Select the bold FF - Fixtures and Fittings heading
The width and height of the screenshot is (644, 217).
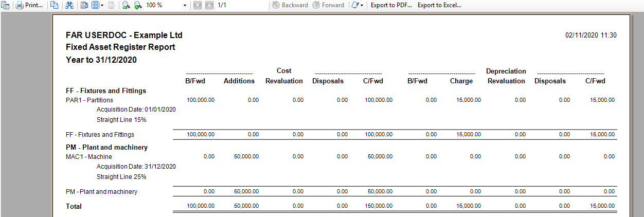tap(106, 91)
